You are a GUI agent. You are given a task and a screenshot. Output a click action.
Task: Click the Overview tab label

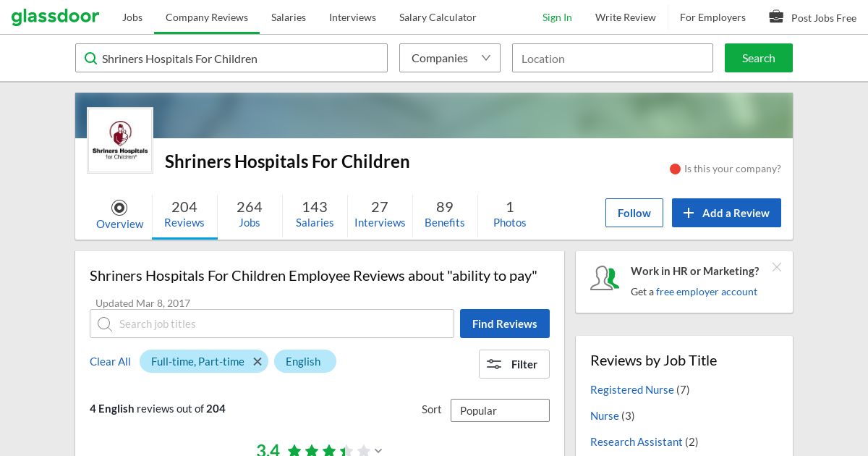(x=119, y=224)
